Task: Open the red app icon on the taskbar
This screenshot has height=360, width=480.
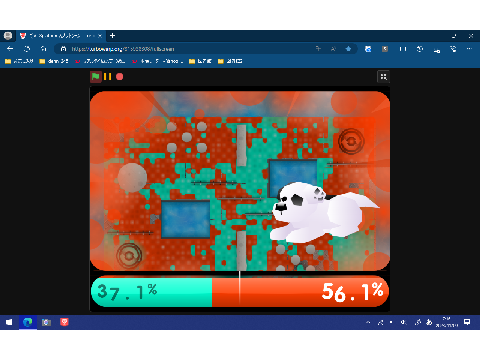Action: (x=64, y=322)
